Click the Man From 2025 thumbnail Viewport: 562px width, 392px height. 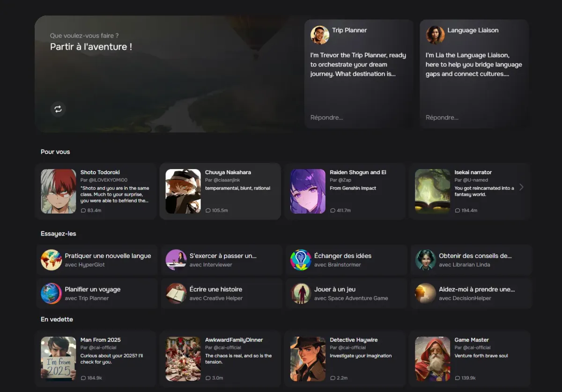pyautogui.click(x=58, y=358)
